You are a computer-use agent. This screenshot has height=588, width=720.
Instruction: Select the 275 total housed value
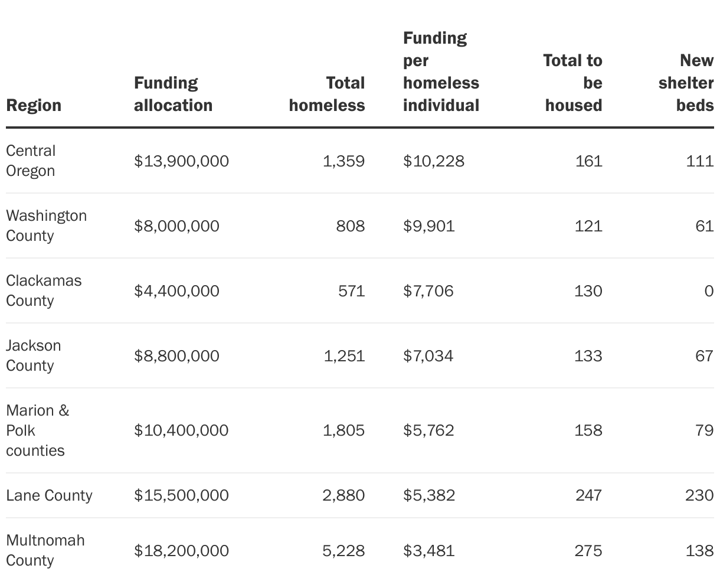coord(588,551)
